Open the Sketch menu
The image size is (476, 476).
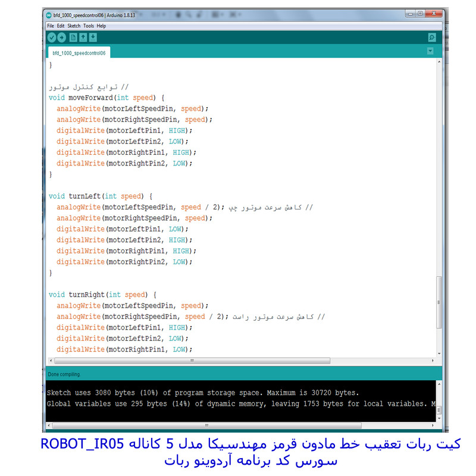74,26
